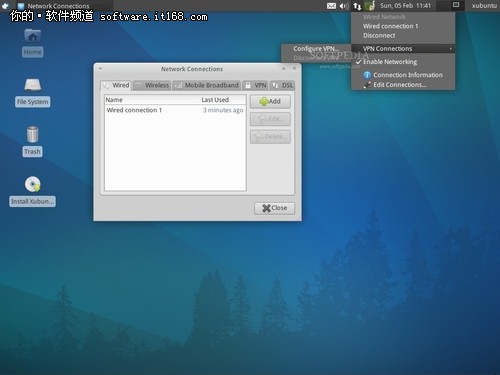Select Wired connection 1 in the list

click(x=175, y=110)
